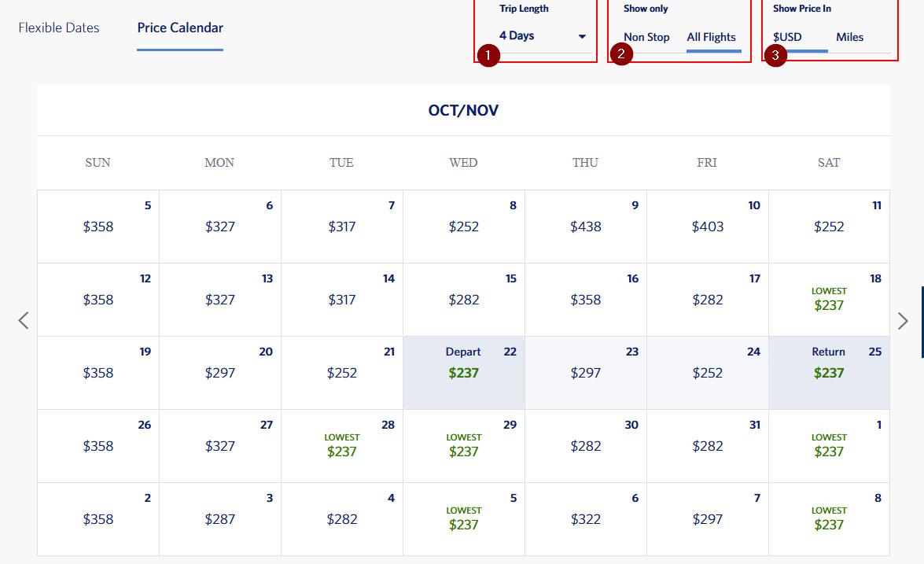Select October 28 lowest $237 fare

[342, 446]
